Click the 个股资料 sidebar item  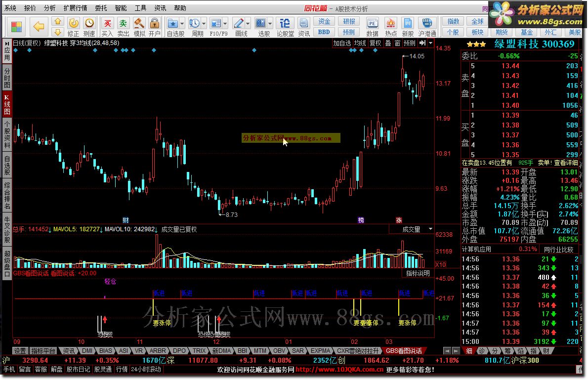(7, 134)
